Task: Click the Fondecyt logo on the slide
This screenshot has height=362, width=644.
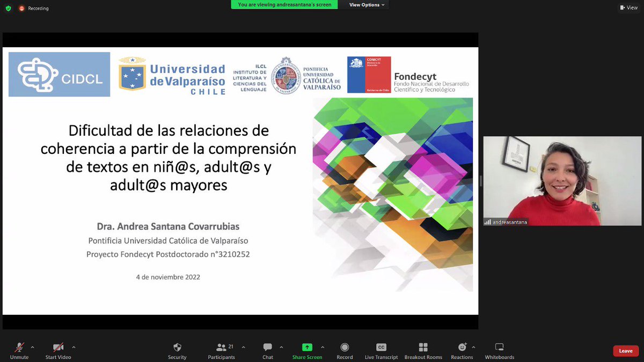Action: click(x=408, y=75)
